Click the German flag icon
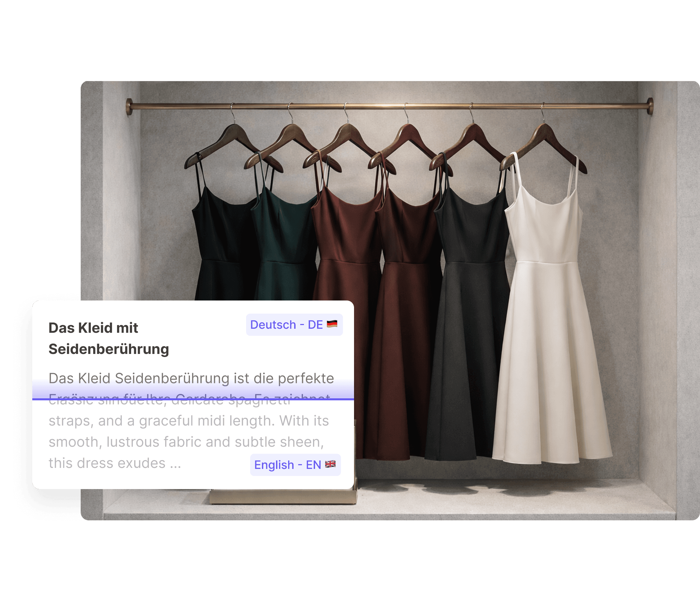The height and width of the screenshot is (601, 700). pyautogui.click(x=333, y=324)
